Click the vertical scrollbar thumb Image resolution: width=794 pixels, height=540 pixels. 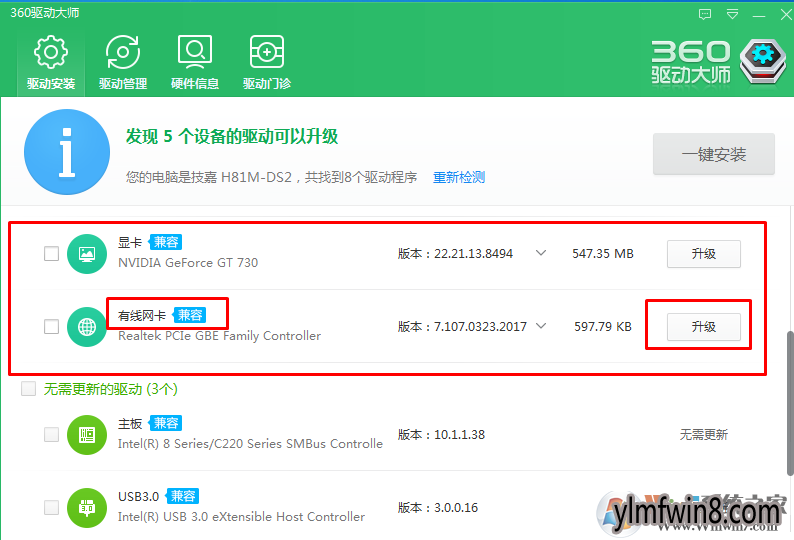click(x=790, y=403)
